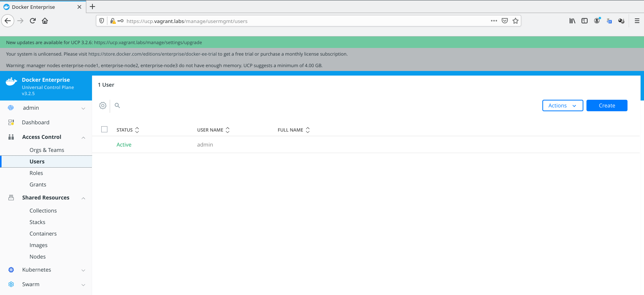This screenshot has width=644, height=295.
Task: Open the admin user row
Action: (x=366, y=145)
